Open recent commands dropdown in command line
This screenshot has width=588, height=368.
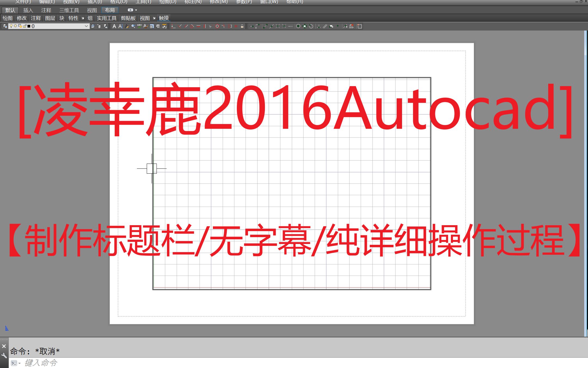(20, 363)
